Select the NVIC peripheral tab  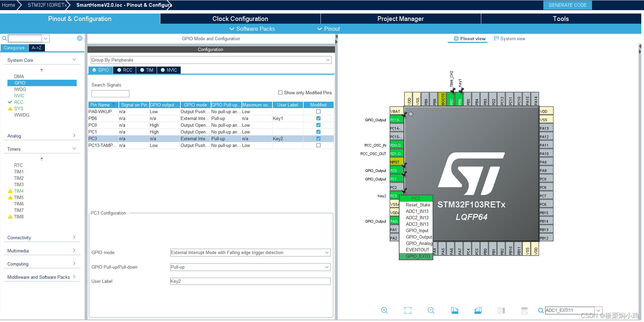coord(169,70)
